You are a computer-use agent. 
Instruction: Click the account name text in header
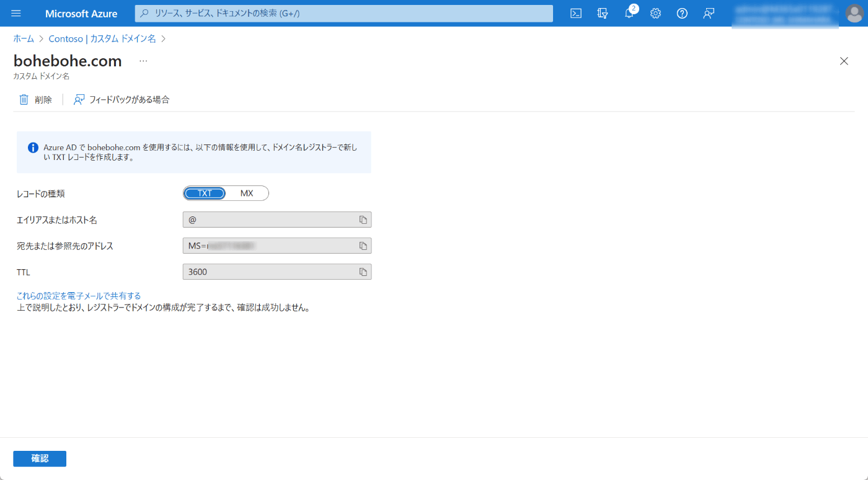point(785,14)
